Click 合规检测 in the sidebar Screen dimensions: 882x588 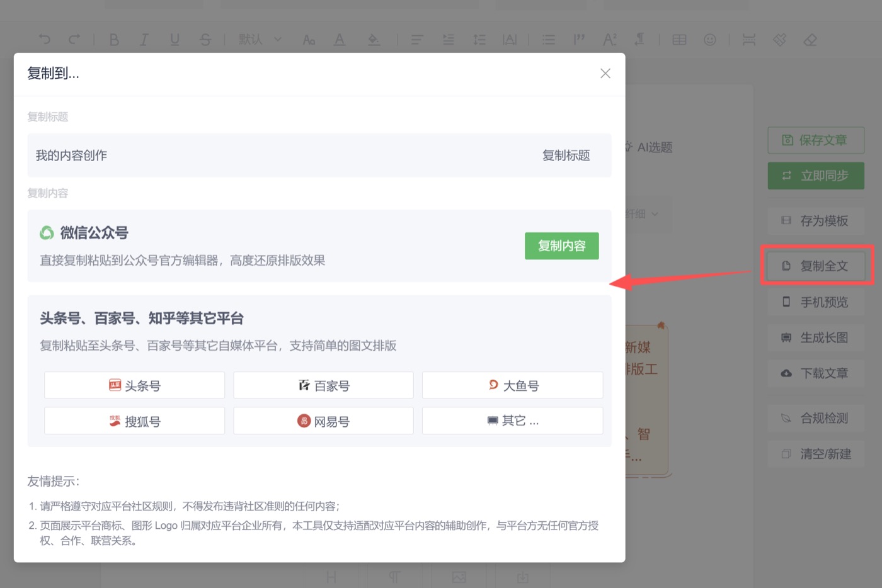point(815,418)
